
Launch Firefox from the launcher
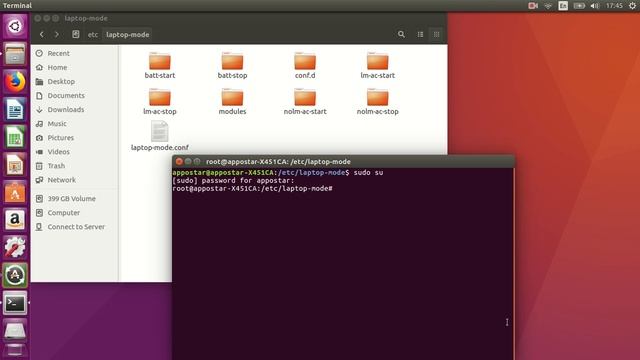15,82
